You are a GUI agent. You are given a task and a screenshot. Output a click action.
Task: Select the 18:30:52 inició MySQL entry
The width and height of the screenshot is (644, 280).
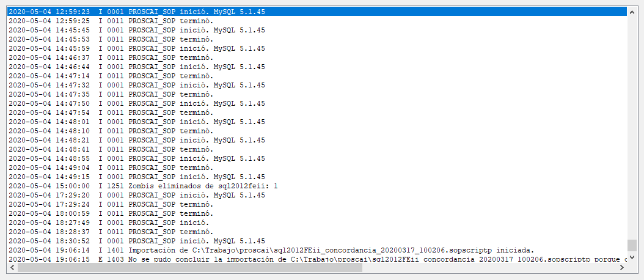317,241
